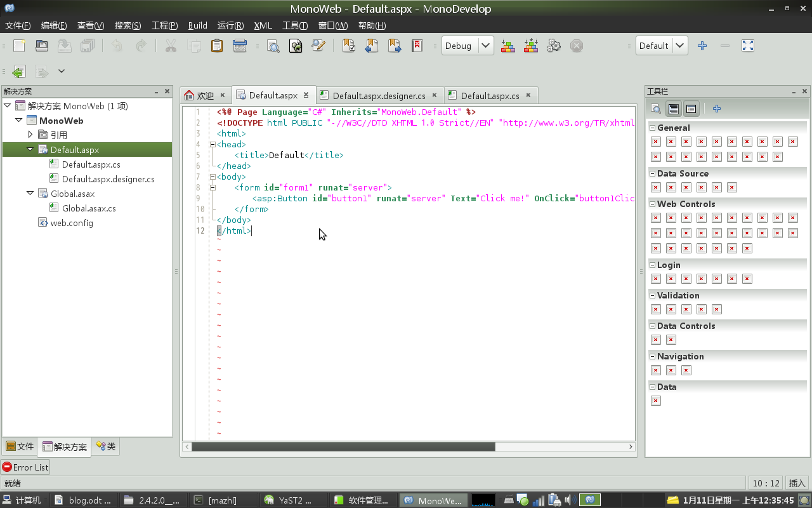Fold the head element in editor

point(213,144)
